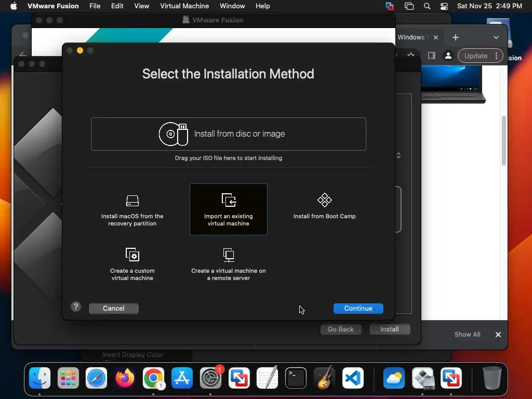The width and height of the screenshot is (532, 399).
Task: Open Control Center in menu bar
Action: [x=444, y=6]
